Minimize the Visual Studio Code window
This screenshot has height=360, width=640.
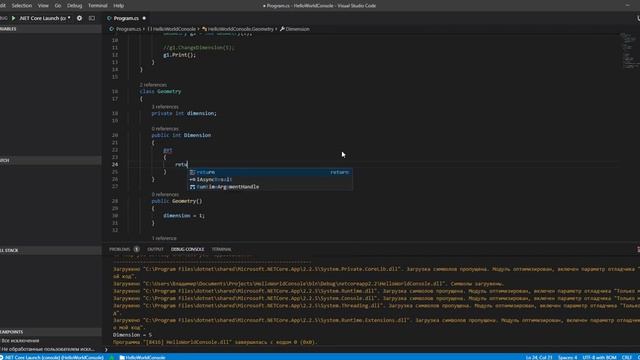pos(627,6)
